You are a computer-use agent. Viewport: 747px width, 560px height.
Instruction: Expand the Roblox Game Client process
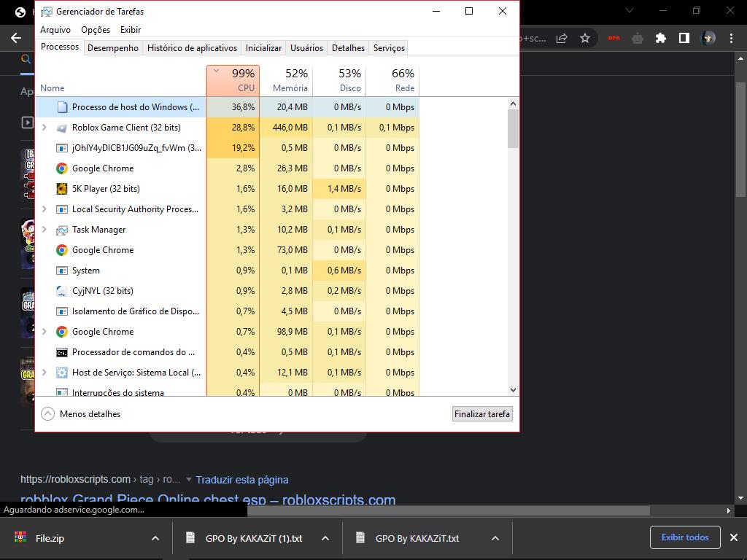point(44,128)
